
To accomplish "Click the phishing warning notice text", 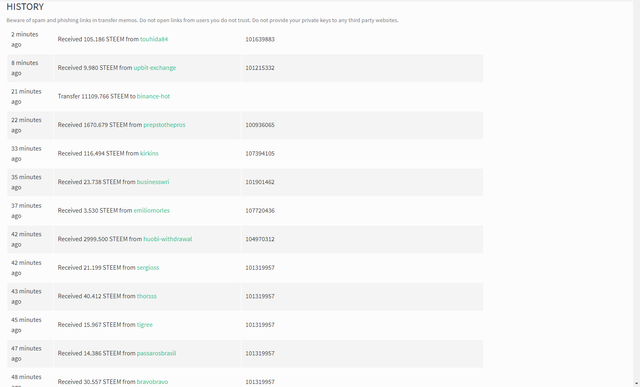I will click(202, 20).
